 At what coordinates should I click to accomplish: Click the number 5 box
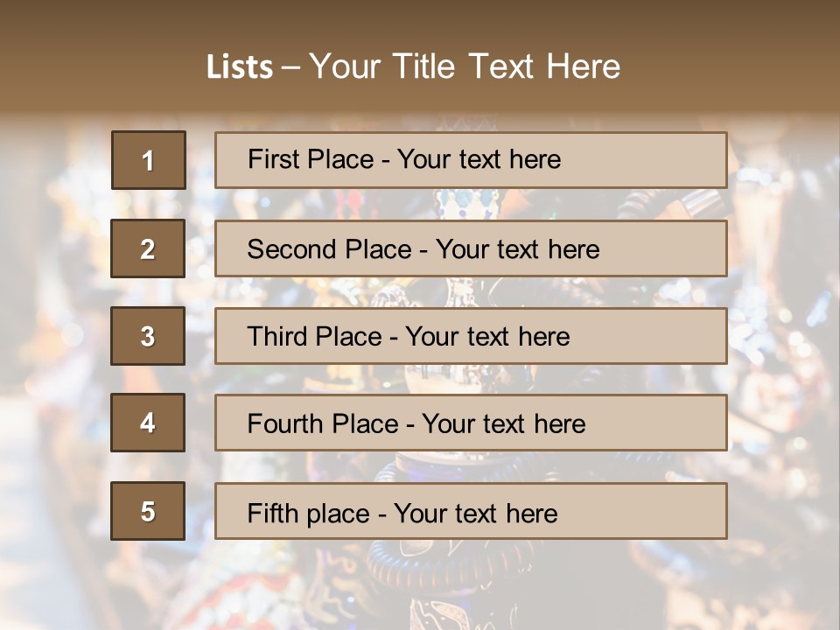[x=148, y=511]
